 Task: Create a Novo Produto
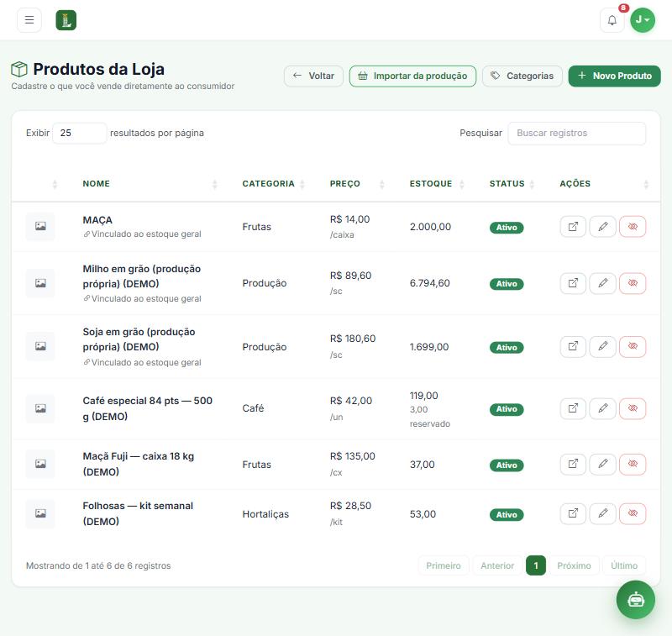point(615,76)
